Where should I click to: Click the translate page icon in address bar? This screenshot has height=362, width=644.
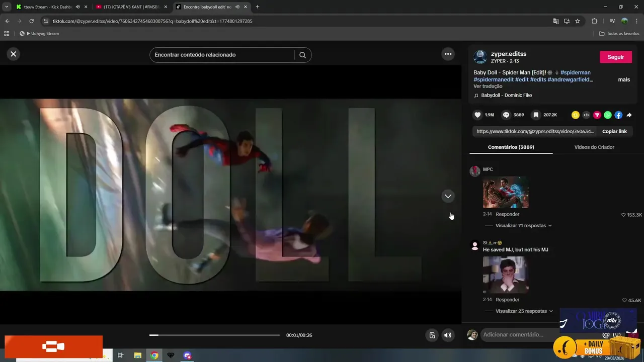(556, 21)
